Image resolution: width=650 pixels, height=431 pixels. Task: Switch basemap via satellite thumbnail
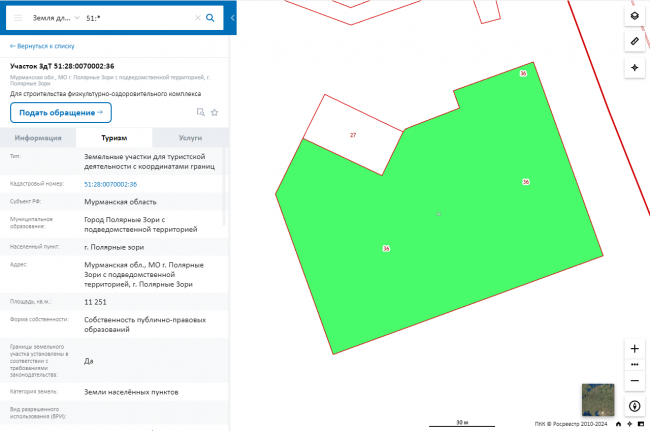(598, 399)
